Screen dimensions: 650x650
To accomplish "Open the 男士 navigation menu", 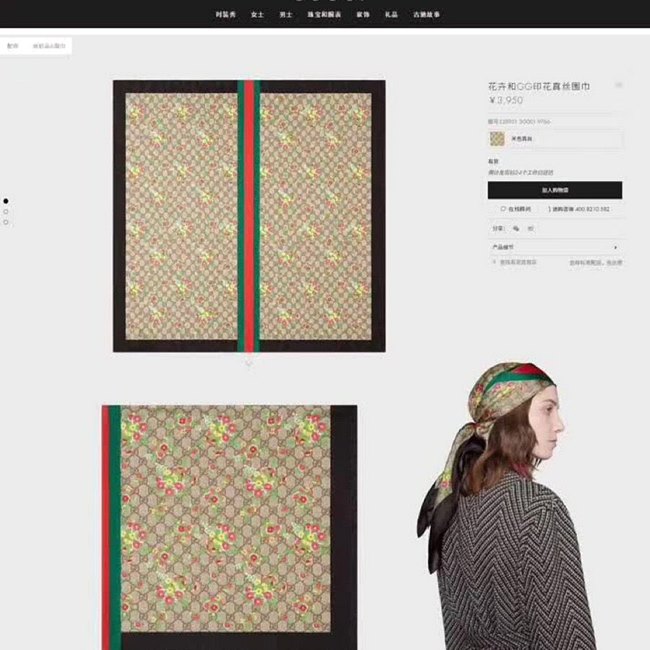I will pyautogui.click(x=286, y=15).
